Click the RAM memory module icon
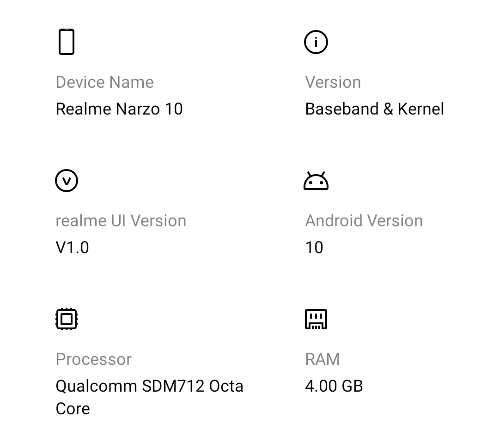Image resolution: width=499 pixels, height=448 pixels. [x=317, y=319]
